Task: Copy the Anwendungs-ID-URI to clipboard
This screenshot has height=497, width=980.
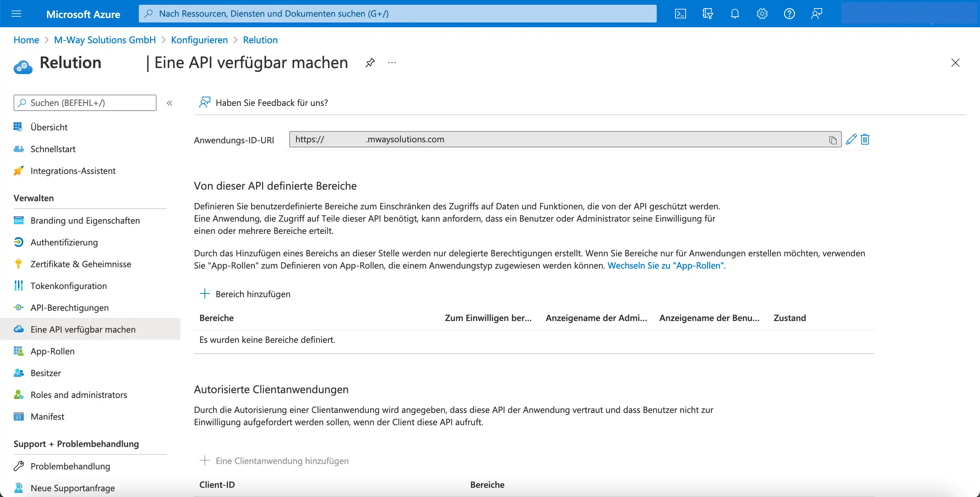Action: click(833, 140)
